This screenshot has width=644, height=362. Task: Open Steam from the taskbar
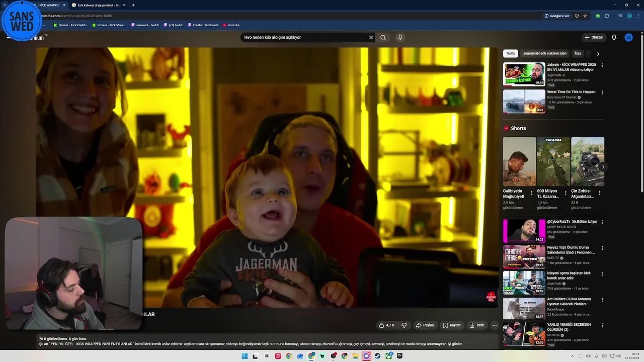(x=377, y=356)
